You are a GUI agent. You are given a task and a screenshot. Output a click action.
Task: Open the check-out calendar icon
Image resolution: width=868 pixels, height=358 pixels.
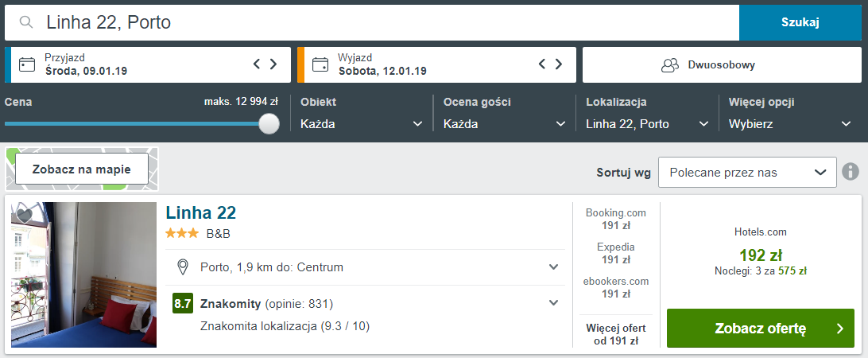[x=320, y=65]
